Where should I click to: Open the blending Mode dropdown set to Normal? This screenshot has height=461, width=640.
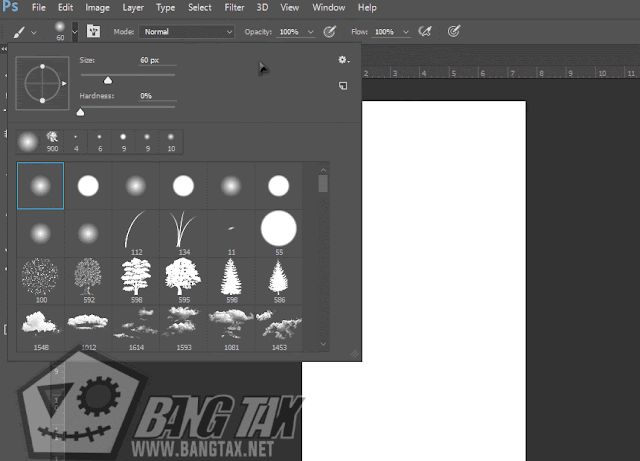[187, 32]
